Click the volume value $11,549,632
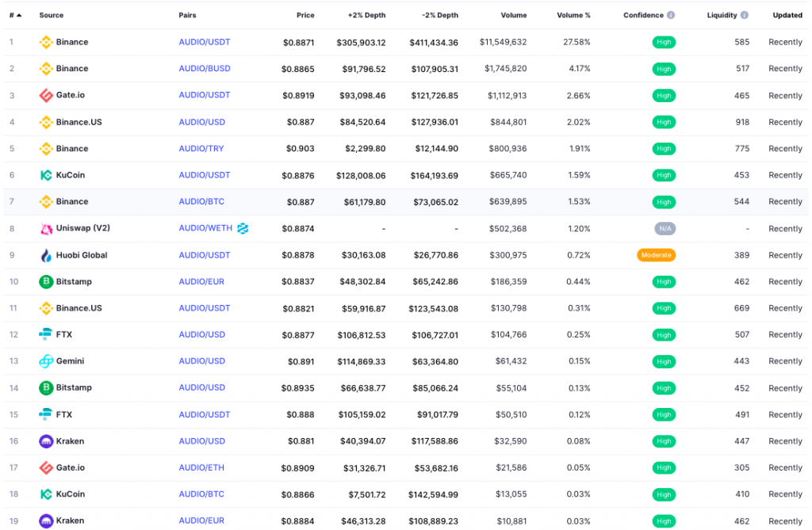This screenshot has height=530, width=812. [503, 42]
